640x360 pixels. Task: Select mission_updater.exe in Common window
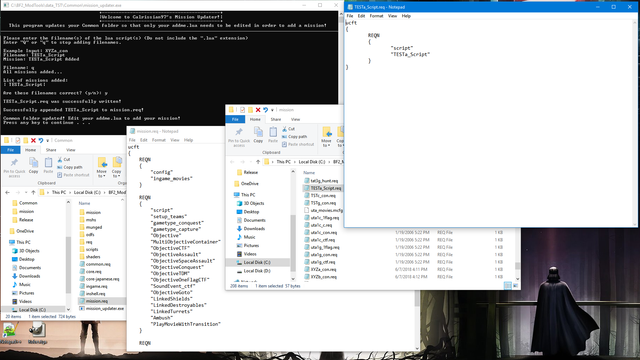click(104, 309)
